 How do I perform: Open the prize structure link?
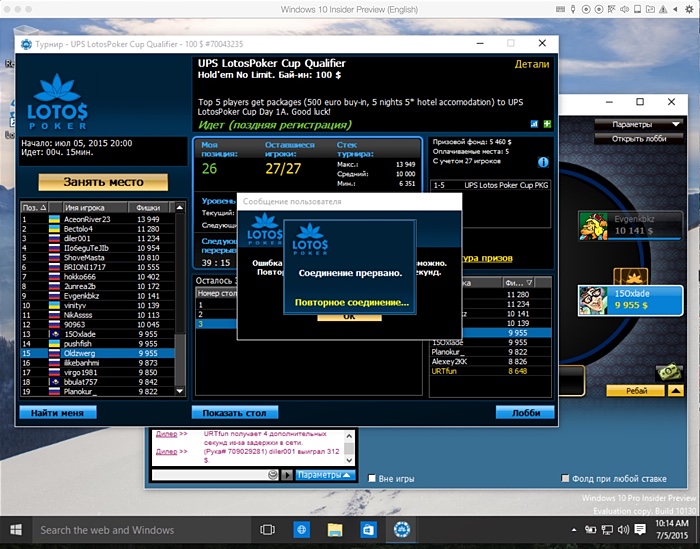tap(487, 258)
